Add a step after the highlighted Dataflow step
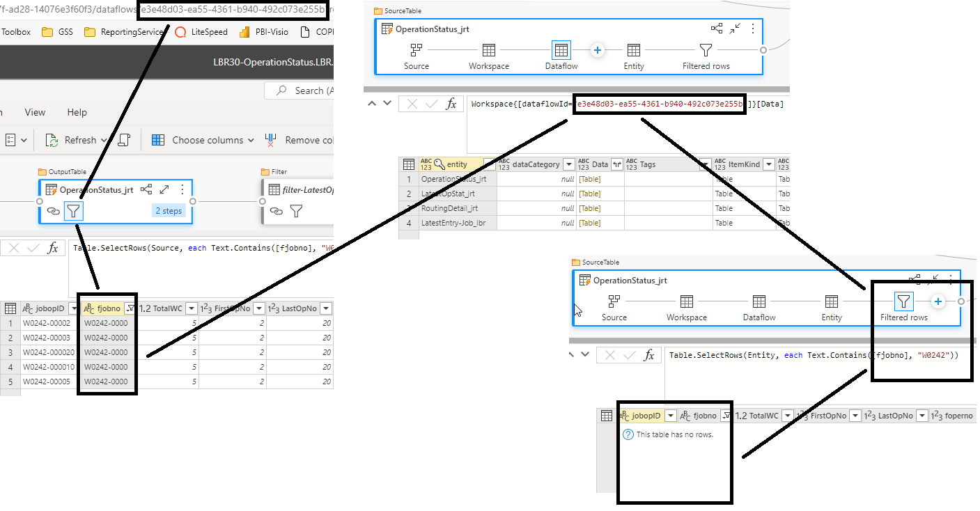 point(597,50)
